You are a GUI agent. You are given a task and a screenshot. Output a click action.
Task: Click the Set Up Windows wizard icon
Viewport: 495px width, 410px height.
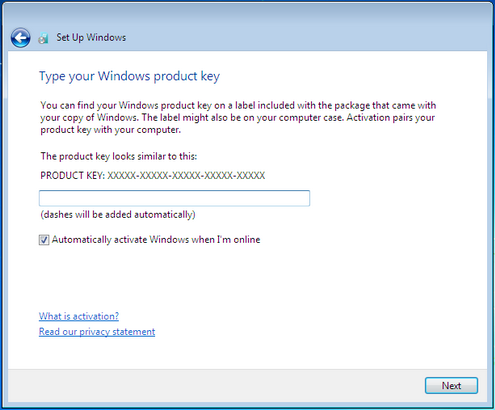coord(43,38)
